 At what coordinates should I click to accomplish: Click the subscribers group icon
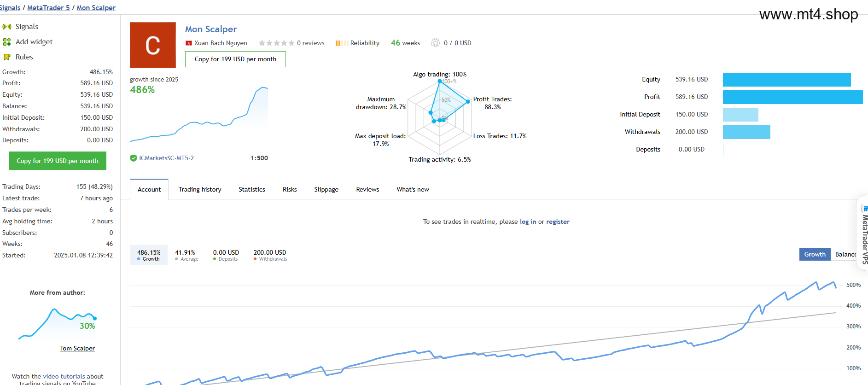click(435, 43)
